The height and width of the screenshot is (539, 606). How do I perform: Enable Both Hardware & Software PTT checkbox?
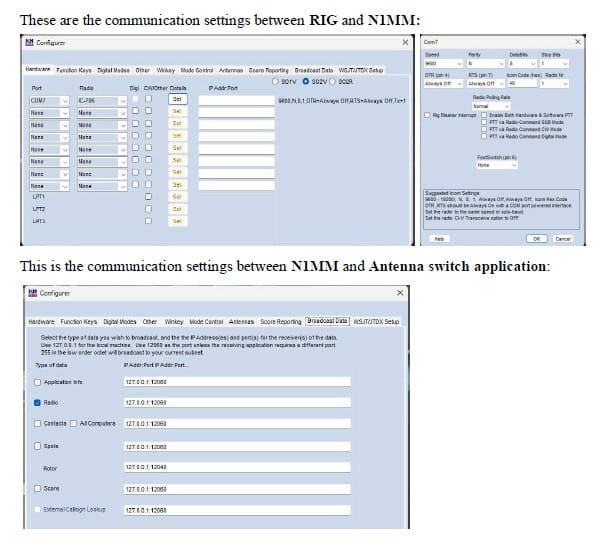pos(484,115)
